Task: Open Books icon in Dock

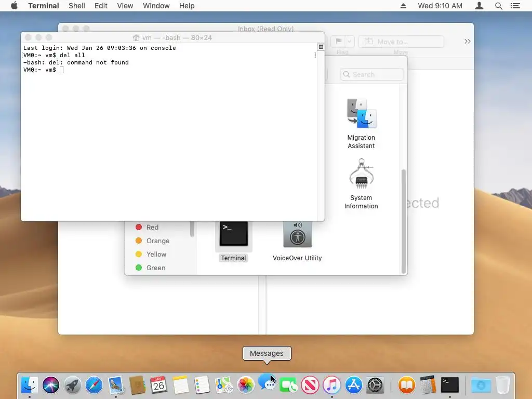Action: click(x=406, y=385)
